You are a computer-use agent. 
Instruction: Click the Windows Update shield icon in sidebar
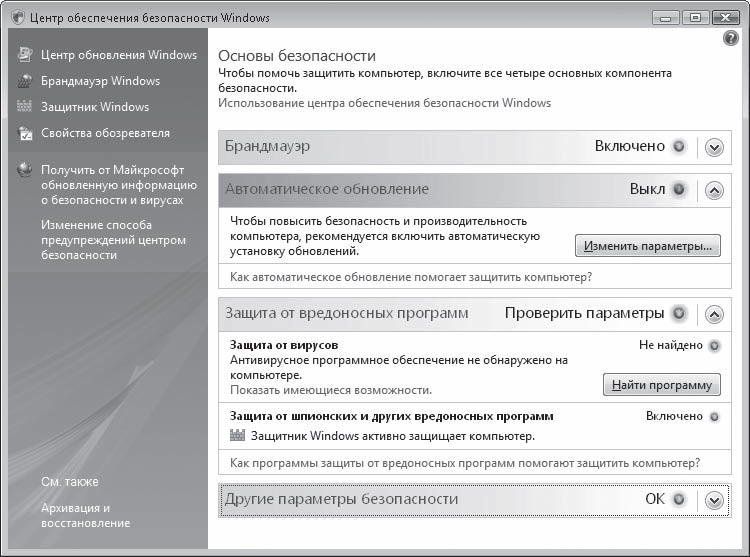[x=25, y=55]
